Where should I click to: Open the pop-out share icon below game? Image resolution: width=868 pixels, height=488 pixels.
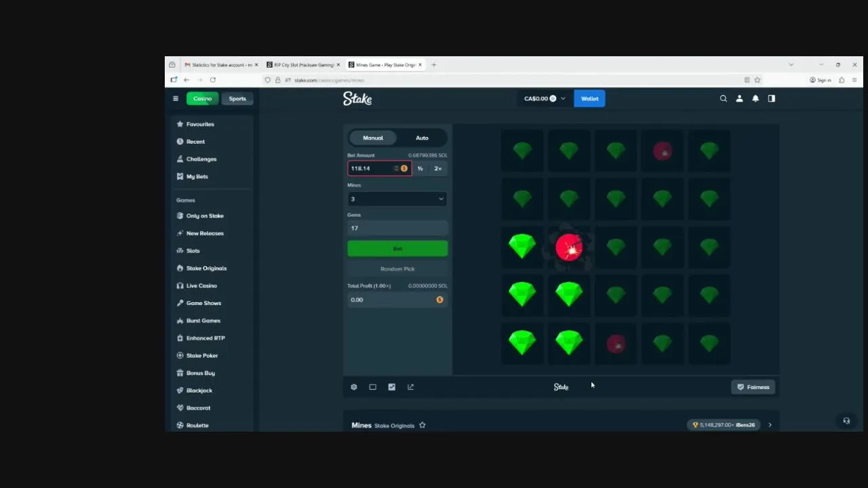coord(411,387)
